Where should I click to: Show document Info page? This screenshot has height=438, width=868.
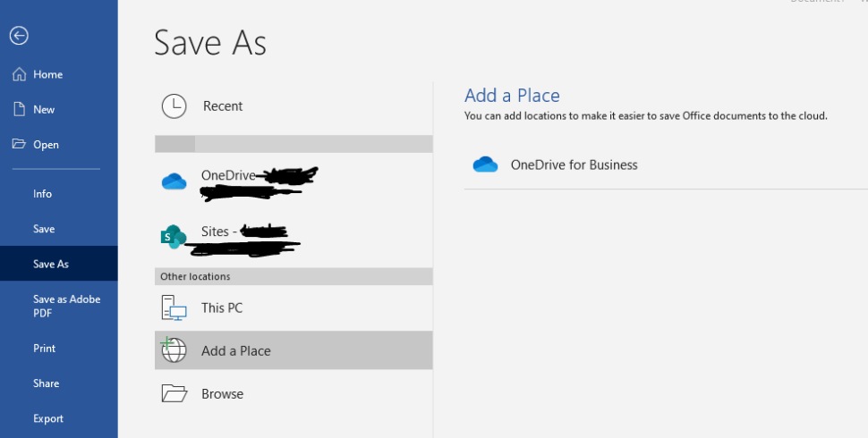point(59,194)
